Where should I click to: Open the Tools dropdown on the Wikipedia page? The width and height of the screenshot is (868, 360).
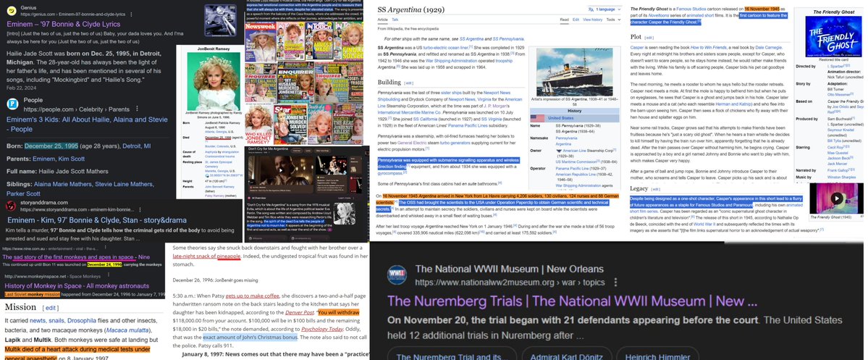[x=612, y=20]
